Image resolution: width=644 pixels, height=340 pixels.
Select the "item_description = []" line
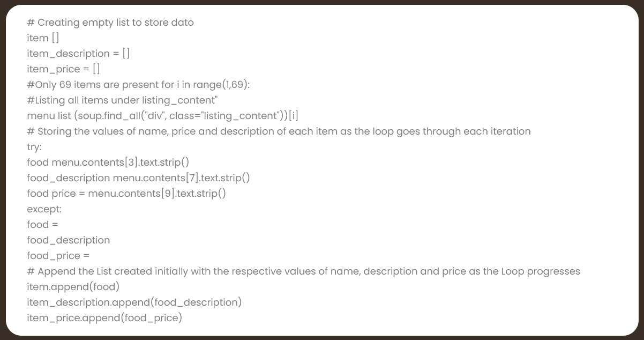tap(78, 54)
